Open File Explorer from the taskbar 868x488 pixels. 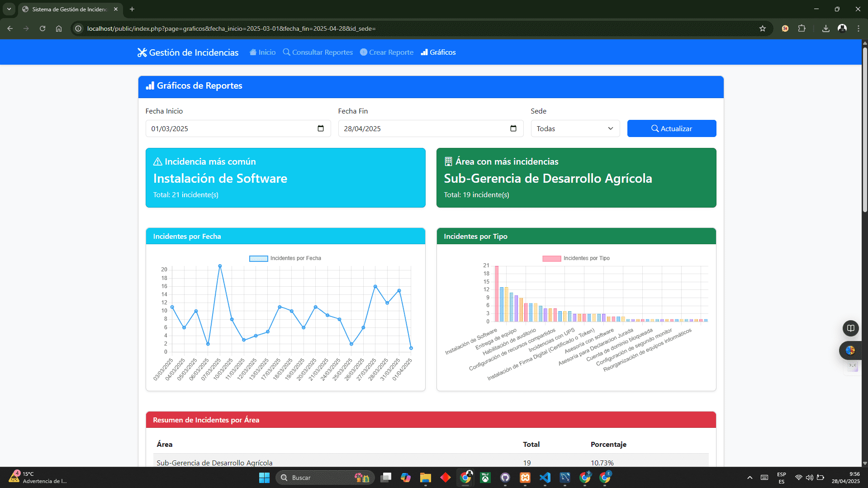[425, 478]
